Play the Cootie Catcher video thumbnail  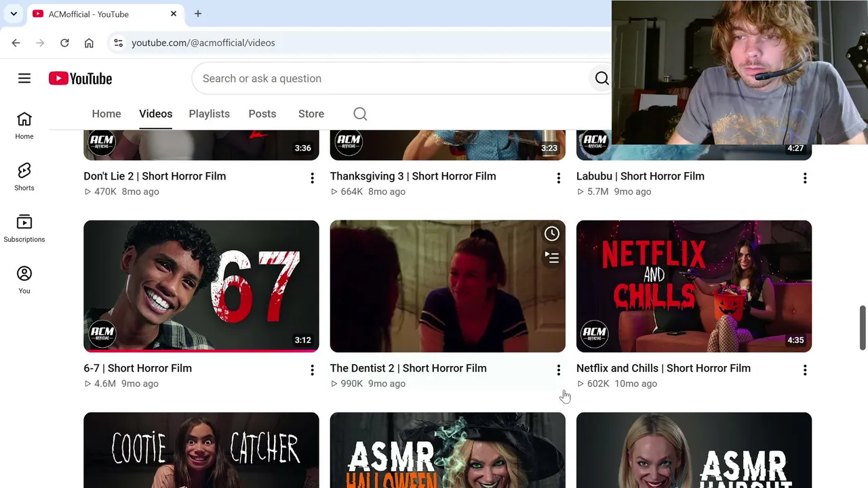201,450
